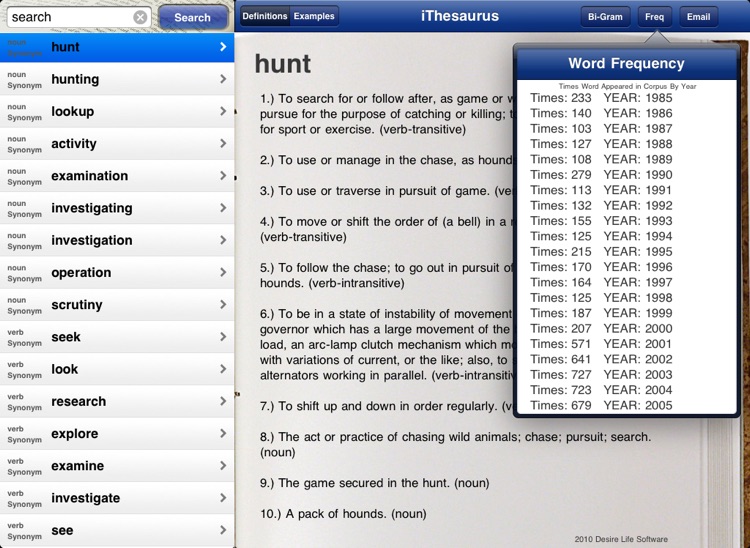Select the verb synonym 'see'
Image resolution: width=750 pixels, height=548 pixels.
pos(117,530)
